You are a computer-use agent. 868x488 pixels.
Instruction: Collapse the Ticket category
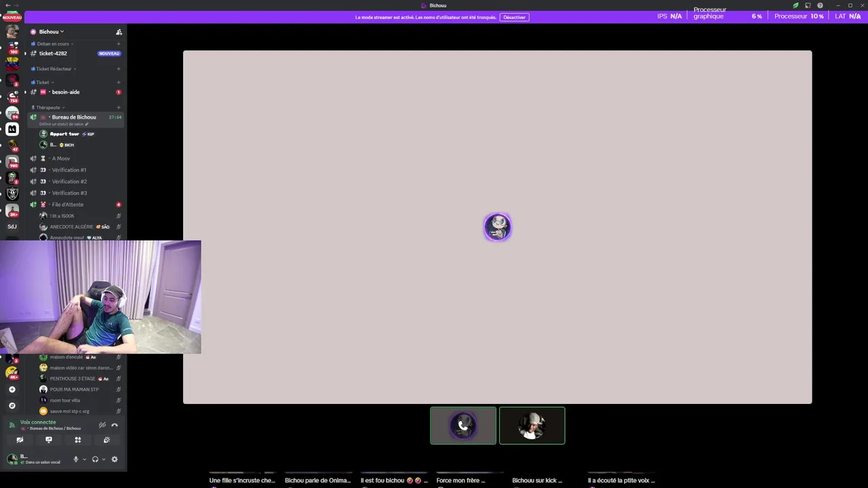[43, 83]
